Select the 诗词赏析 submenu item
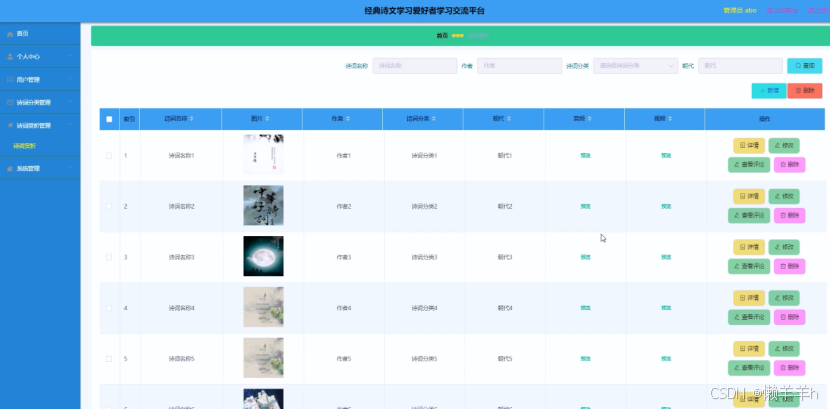Screen dimensions: 831x409 (25, 146)
